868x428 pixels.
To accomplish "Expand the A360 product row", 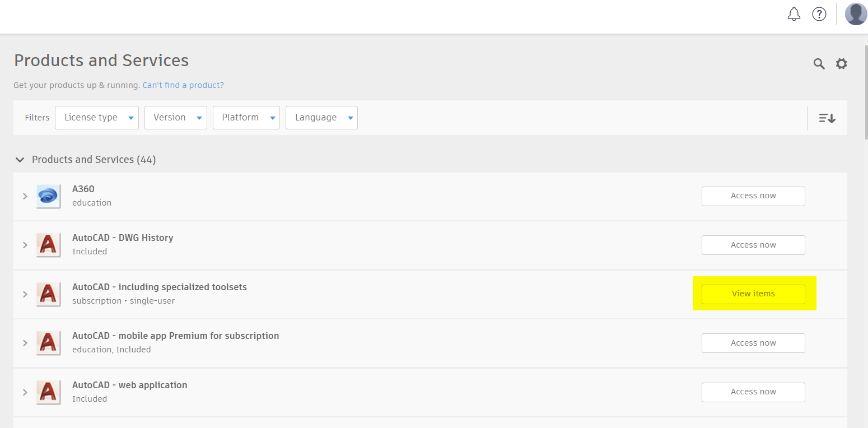I will pyautogui.click(x=25, y=196).
